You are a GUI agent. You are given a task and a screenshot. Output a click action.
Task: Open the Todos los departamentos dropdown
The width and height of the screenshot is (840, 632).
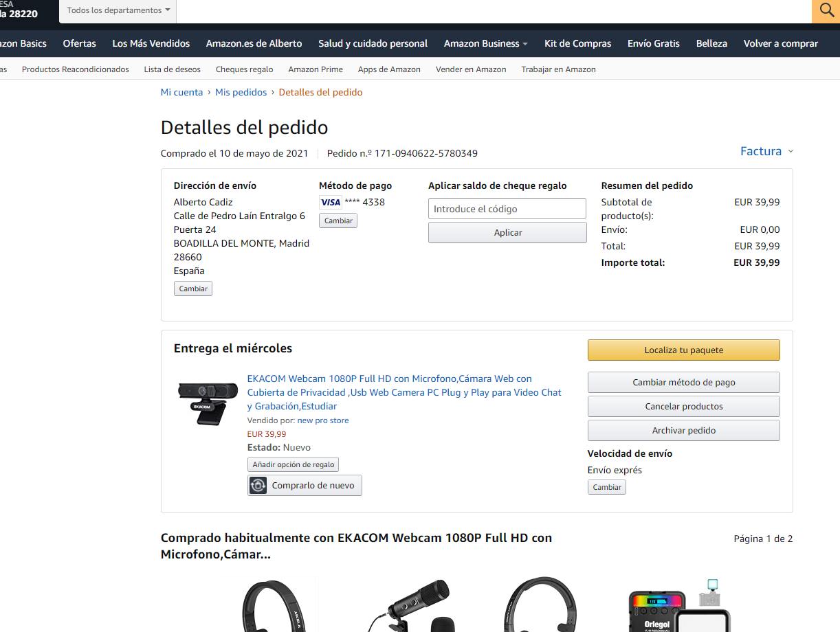pos(118,11)
